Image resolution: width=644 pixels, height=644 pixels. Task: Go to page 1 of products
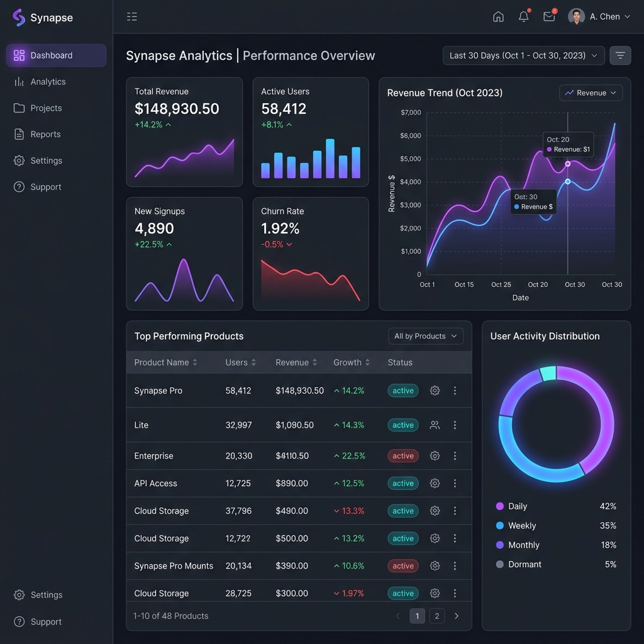click(418, 616)
